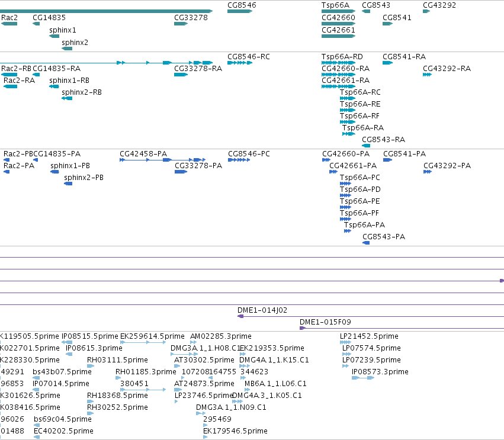Select protein Rac2-PA
This screenshot has width=504, height=440.
point(18,166)
